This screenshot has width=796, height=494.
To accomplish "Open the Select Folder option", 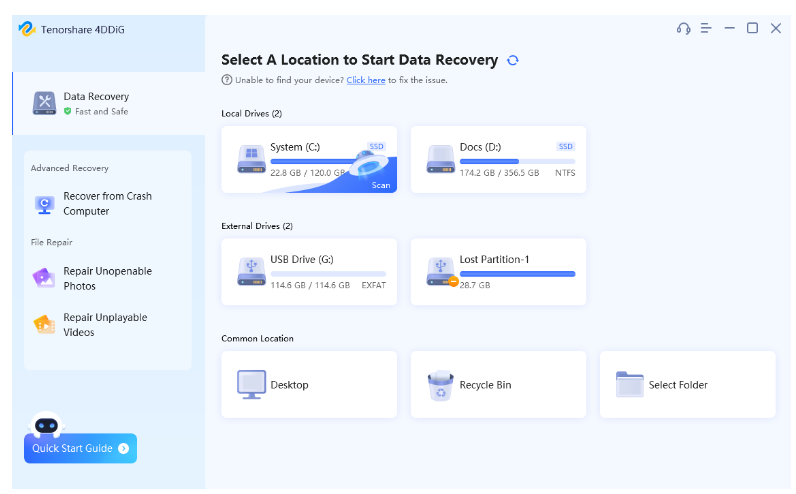I will tap(687, 385).
